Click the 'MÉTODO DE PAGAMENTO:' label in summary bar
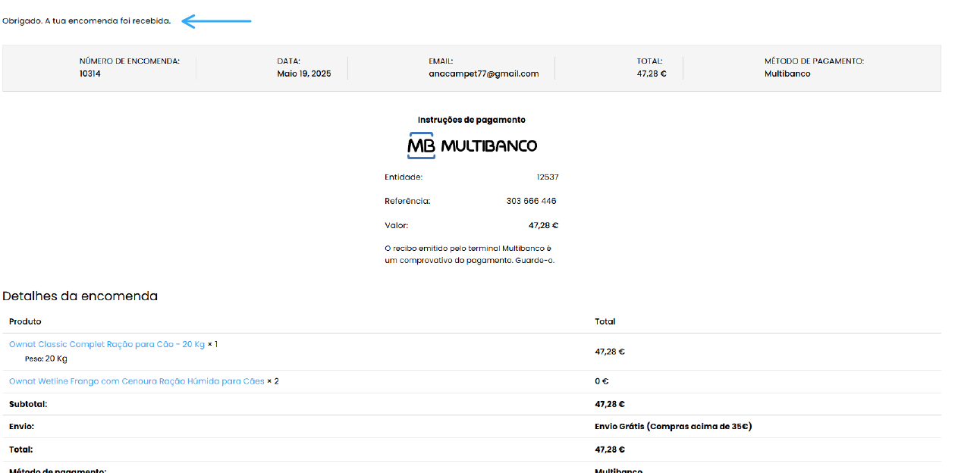This screenshot has height=473, width=980. [x=815, y=61]
